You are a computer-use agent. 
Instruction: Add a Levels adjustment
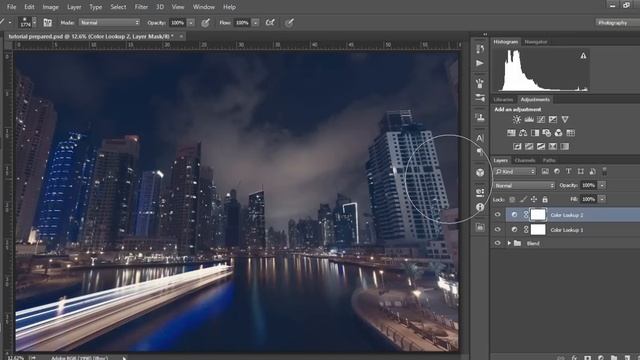pos(529,120)
